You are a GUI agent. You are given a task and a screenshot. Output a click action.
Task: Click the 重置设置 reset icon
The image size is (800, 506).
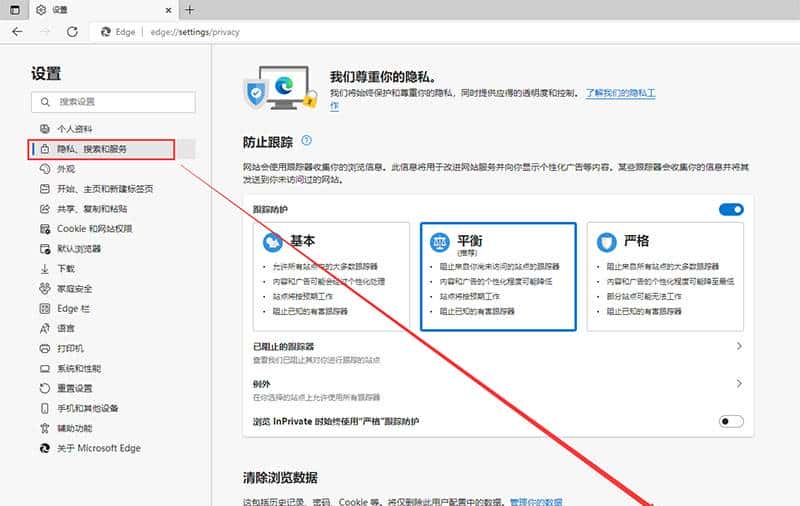click(45, 388)
